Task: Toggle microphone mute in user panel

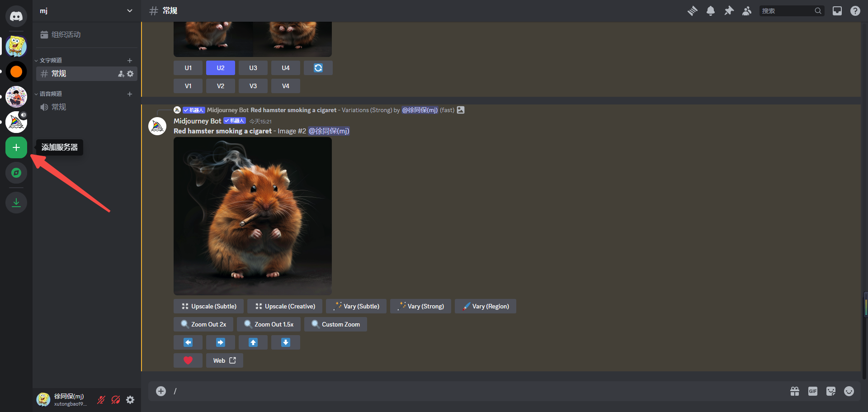Action: tap(101, 400)
